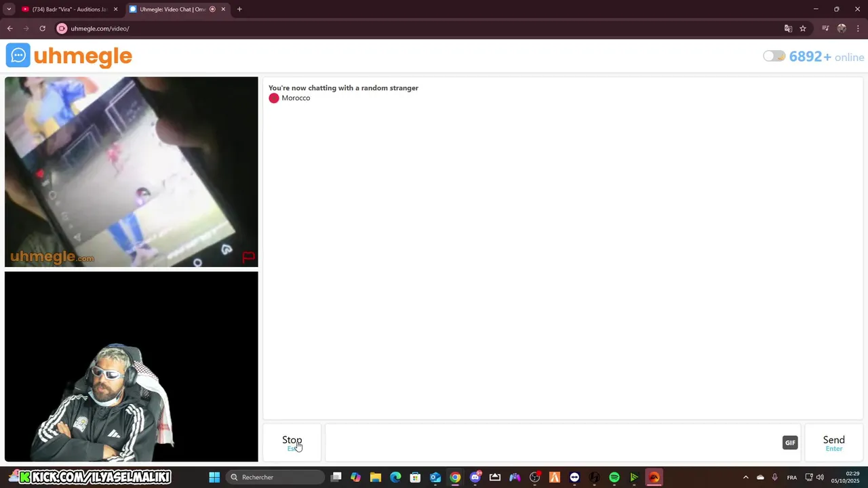
Task: Click the Rechercher taskbar search box
Action: [x=275, y=477]
